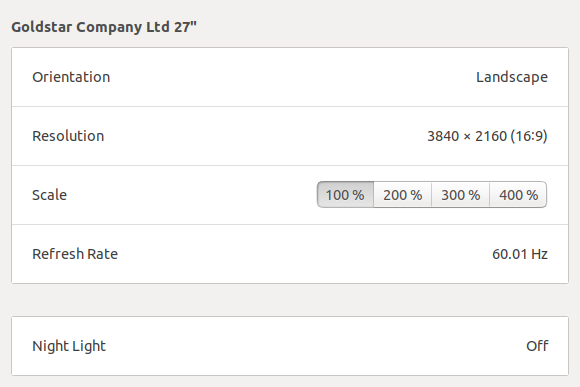Expand the 3840 × 2160 resolution selector
The image size is (580, 387).
290,136
